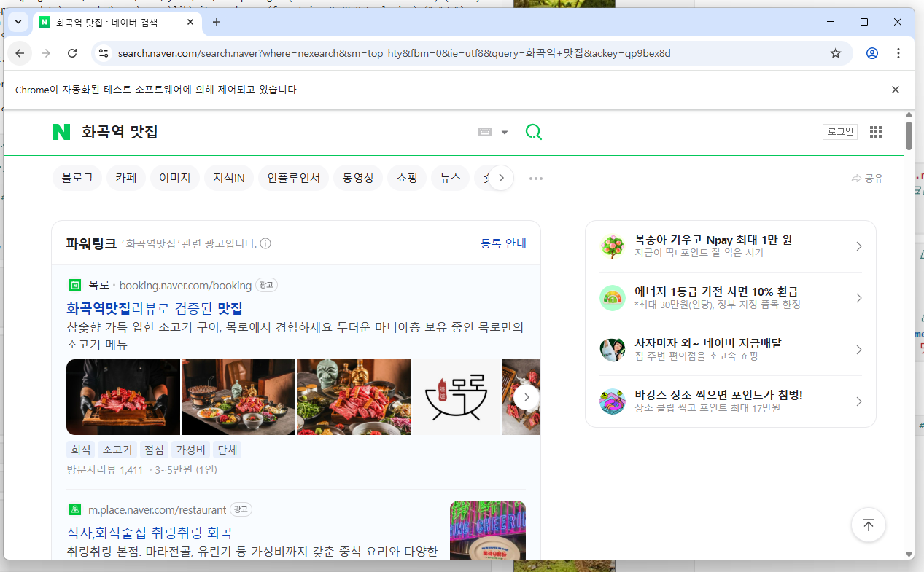Viewport: 924px width, 572px height.
Task: Open the 등록 안내 link
Action: (x=503, y=243)
